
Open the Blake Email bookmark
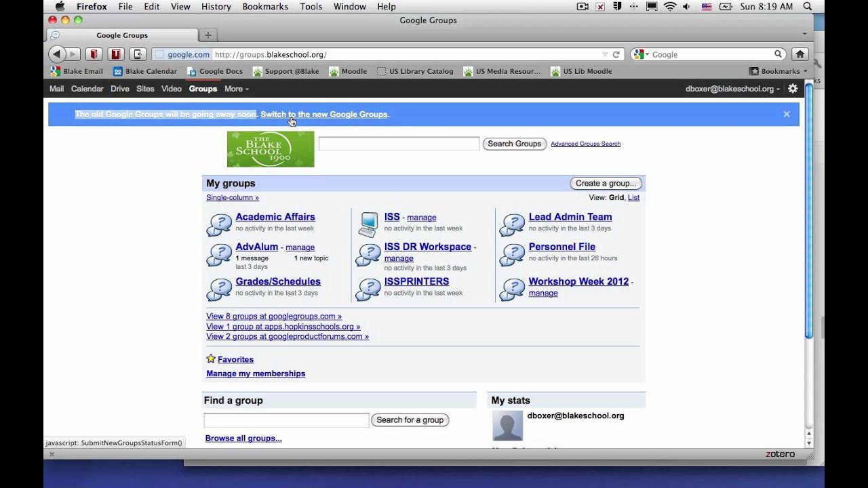[77, 71]
